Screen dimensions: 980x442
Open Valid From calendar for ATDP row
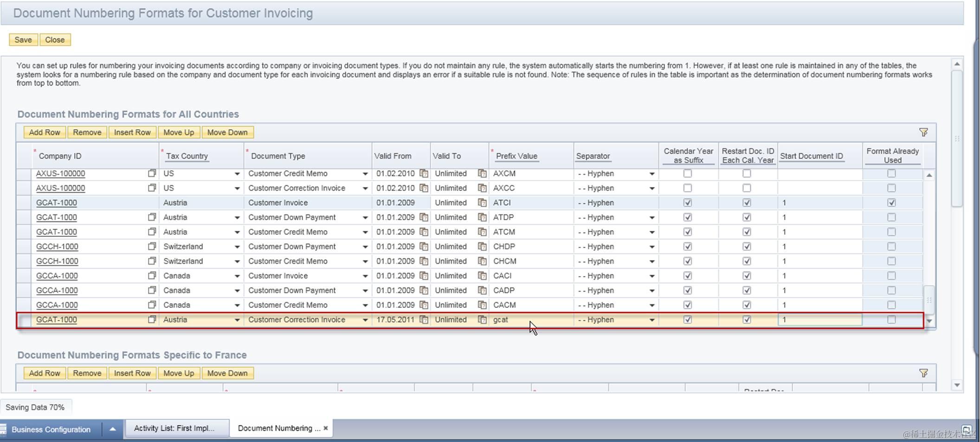[x=424, y=217]
